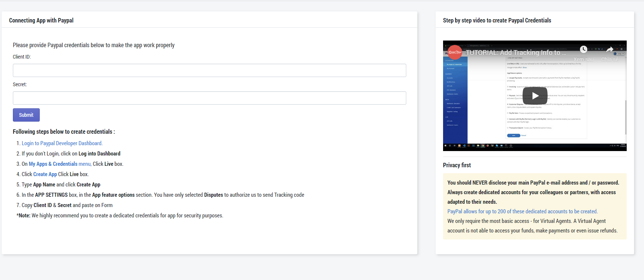Click the *Note dedicated credentials text
Image resolution: width=644 pixels, height=280 pixels.
(120, 216)
